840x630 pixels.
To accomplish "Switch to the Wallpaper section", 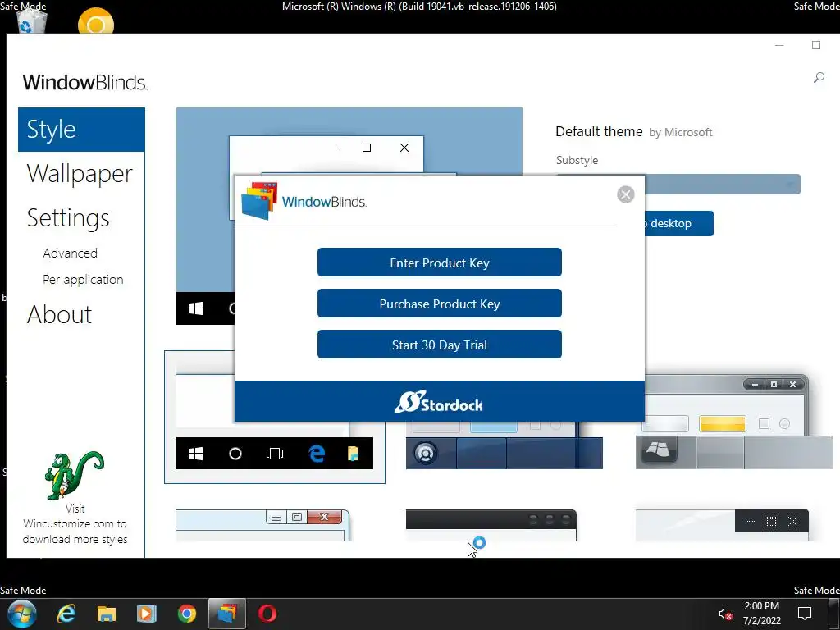I will (x=80, y=174).
